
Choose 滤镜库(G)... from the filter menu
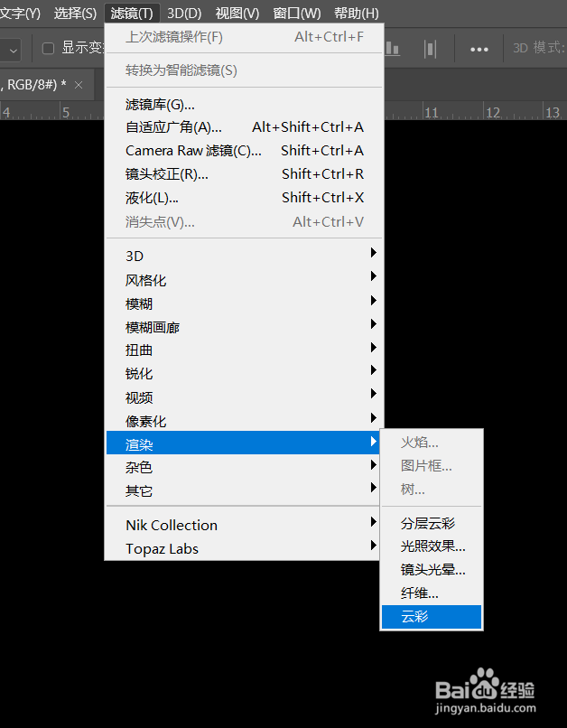244,105
